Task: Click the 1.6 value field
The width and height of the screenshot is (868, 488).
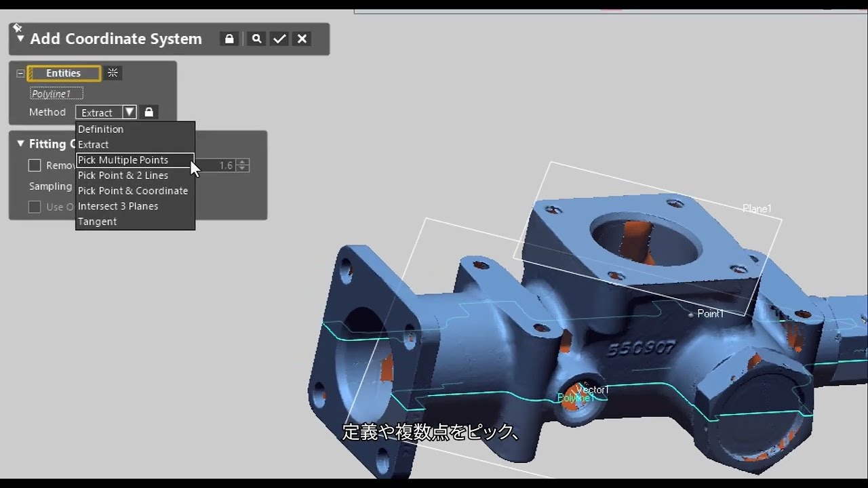Action: 216,165
